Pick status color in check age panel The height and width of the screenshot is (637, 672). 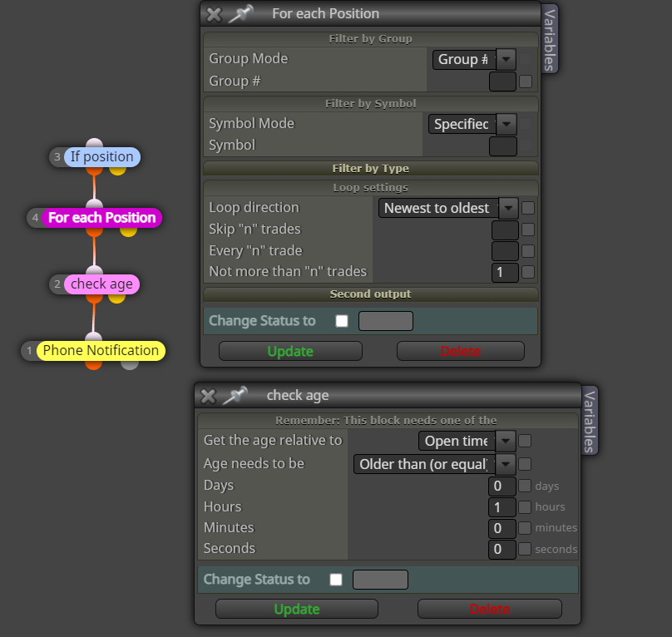pos(380,580)
